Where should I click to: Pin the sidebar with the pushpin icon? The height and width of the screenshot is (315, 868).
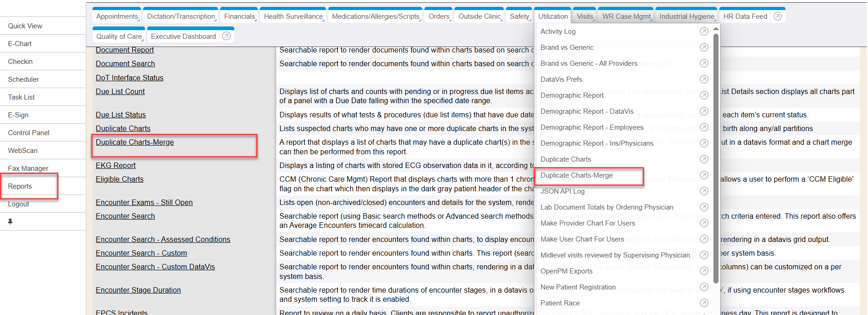(x=10, y=221)
